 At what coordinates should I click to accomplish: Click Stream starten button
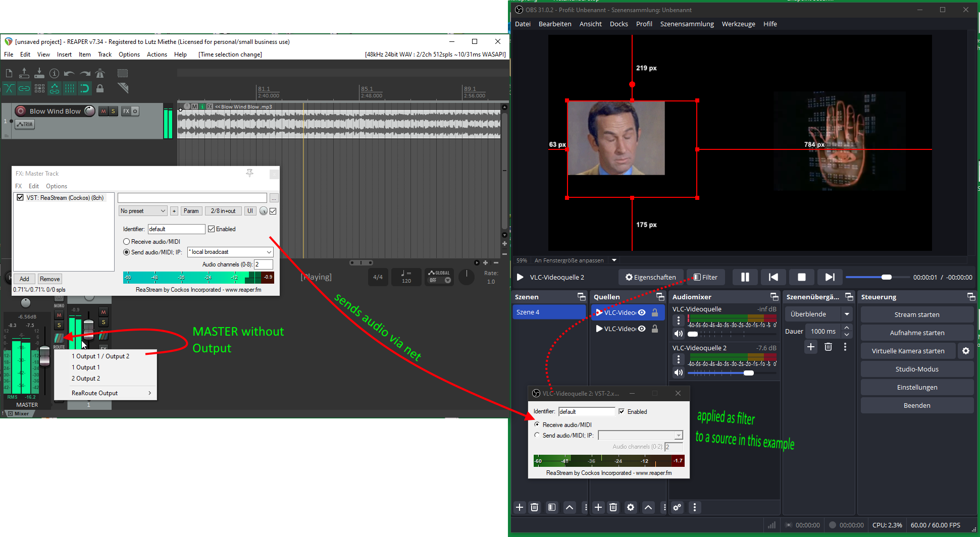click(917, 314)
